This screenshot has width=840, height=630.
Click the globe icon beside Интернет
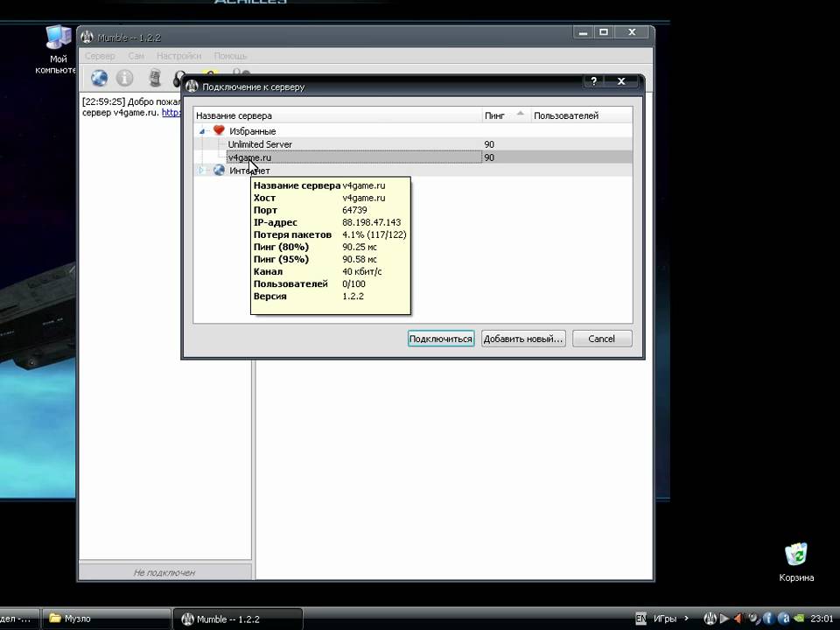pos(219,171)
